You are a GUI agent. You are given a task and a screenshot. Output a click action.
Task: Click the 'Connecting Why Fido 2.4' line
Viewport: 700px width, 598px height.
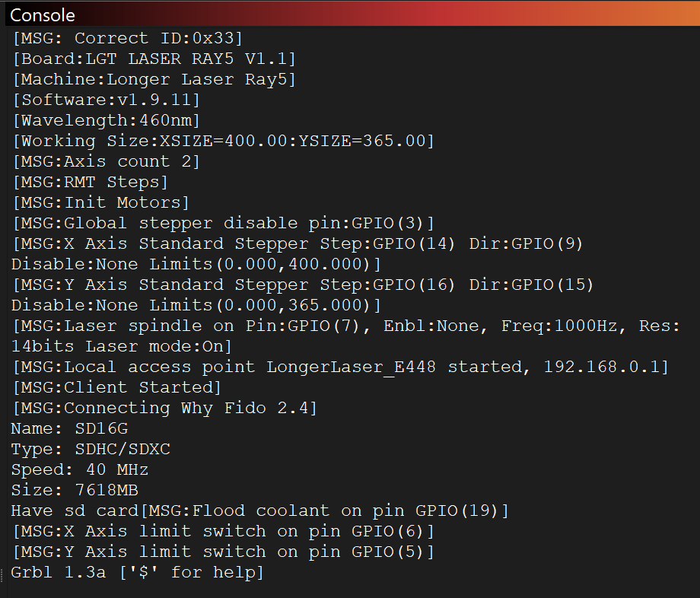coord(164,408)
